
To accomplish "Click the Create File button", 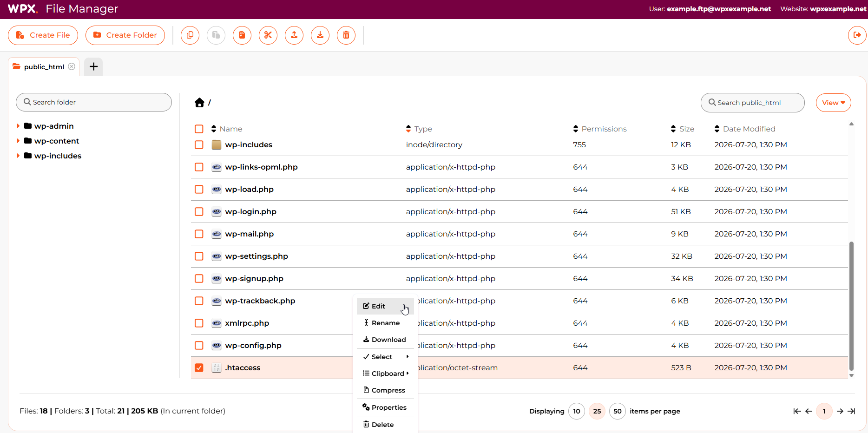I will (x=43, y=35).
